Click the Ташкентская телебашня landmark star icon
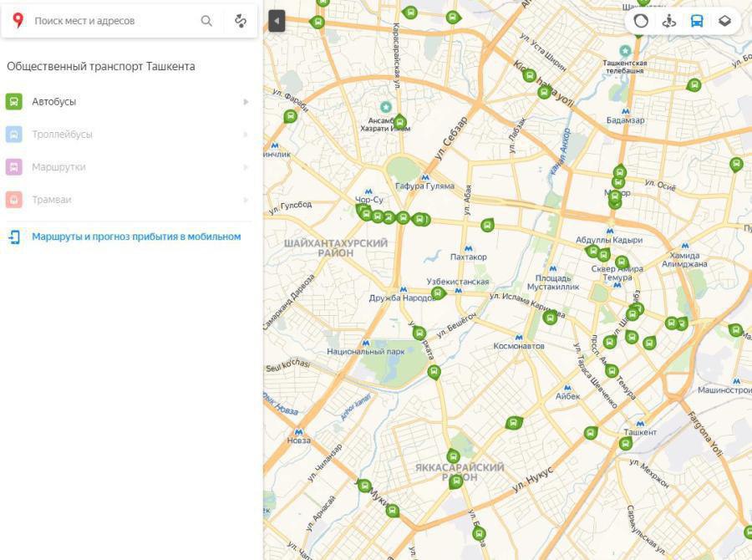Viewport: 752px width, 560px height. point(625,50)
